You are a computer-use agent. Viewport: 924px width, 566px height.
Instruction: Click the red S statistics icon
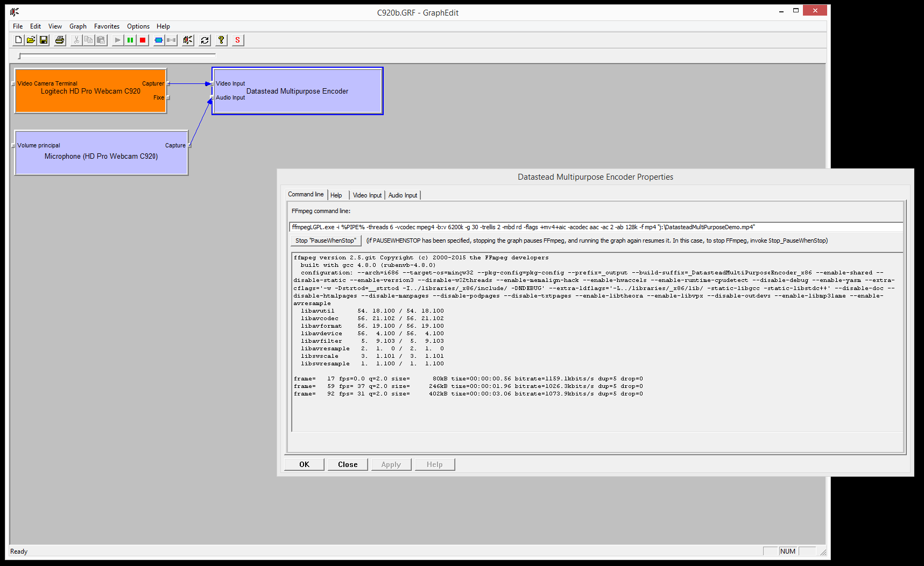click(x=237, y=40)
